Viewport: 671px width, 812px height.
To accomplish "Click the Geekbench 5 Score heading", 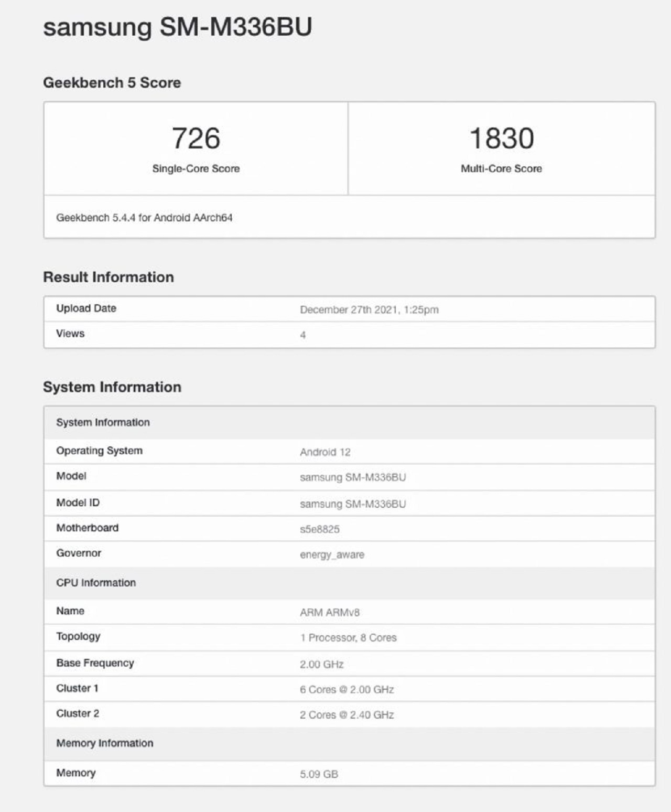I will pos(112,82).
